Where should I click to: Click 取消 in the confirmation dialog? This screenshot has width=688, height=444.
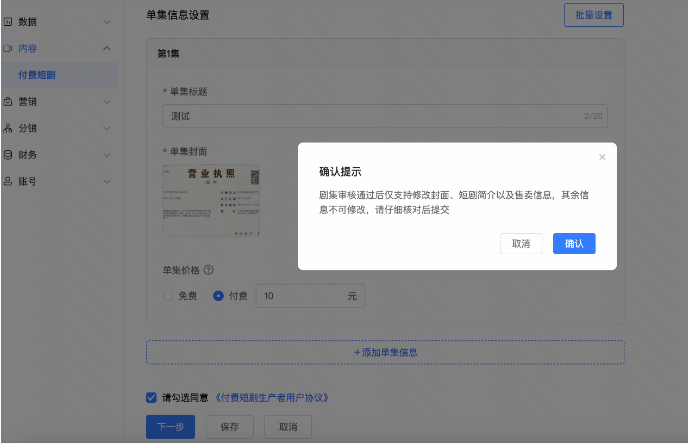click(x=521, y=243)
